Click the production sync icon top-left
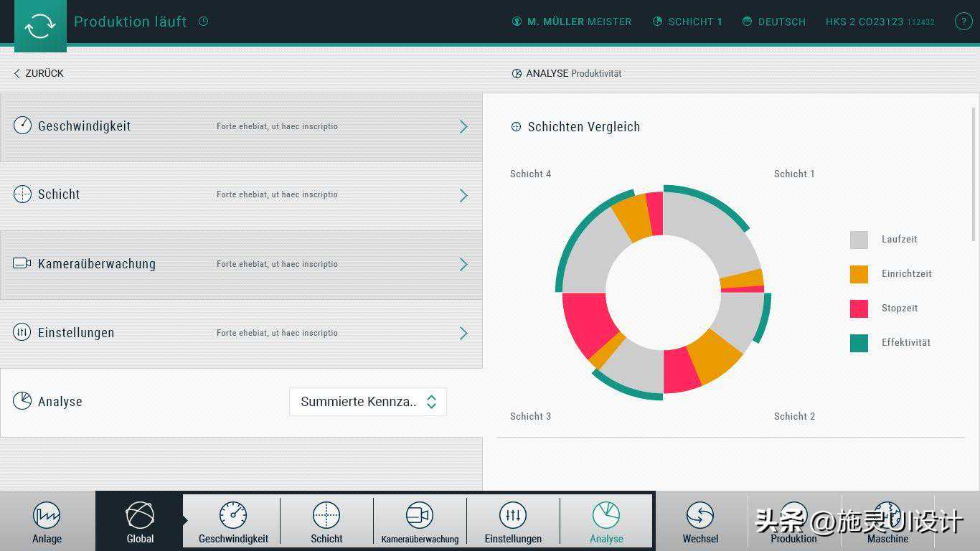980x551 pixels. pyautogui.click(x=40, y=26)
